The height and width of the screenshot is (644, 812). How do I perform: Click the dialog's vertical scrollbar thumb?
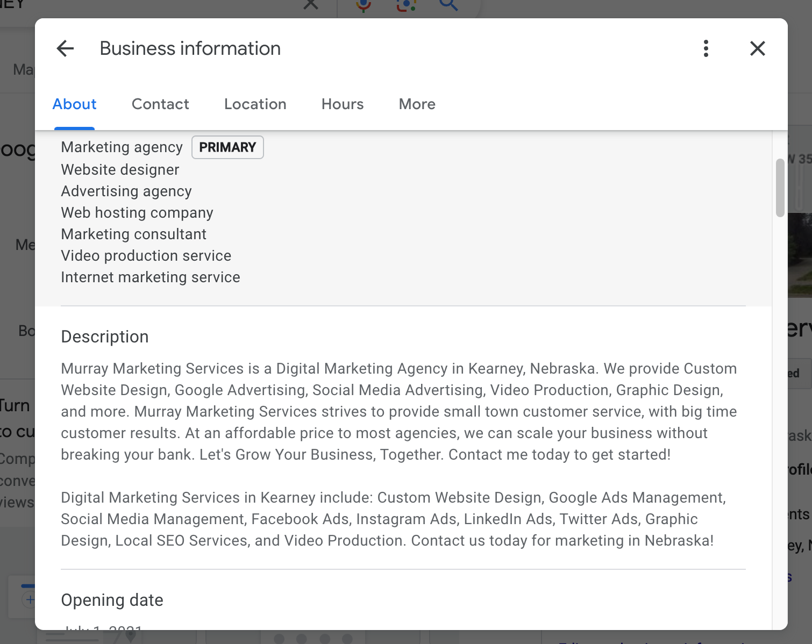[x=780, y=188]
